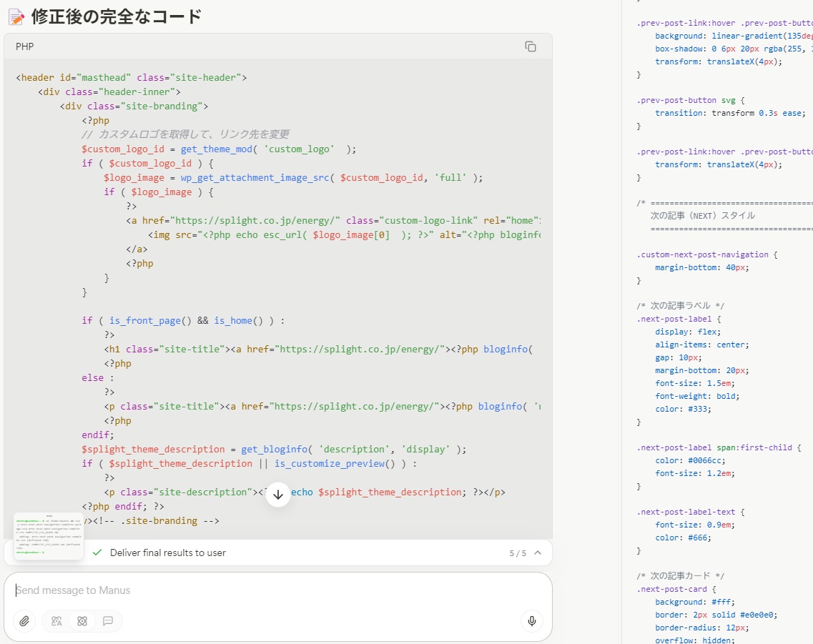
Task: Click the PHP language label
Action: 24,46
